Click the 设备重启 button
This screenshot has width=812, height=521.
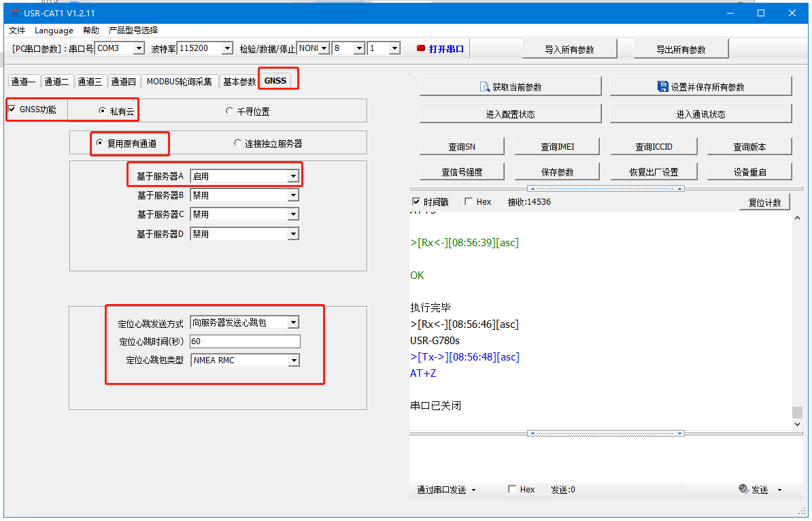pyautogui.click(x=749, y=171)
